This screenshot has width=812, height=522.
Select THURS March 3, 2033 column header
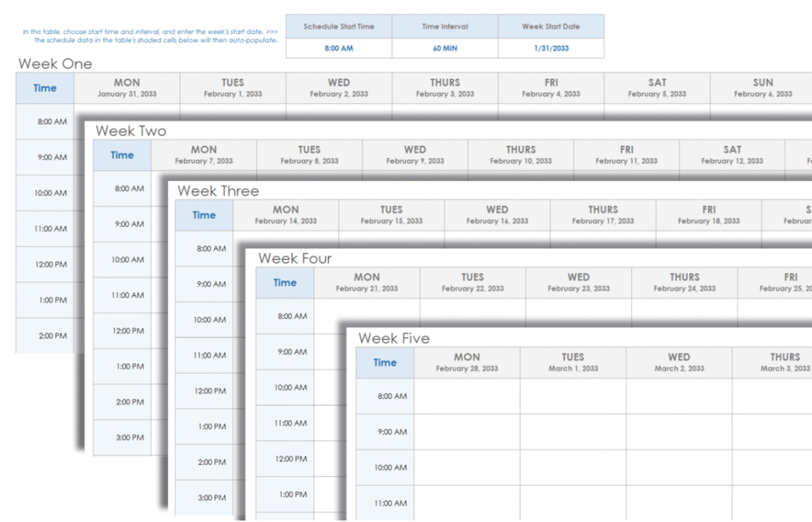[x=772, y=363]
